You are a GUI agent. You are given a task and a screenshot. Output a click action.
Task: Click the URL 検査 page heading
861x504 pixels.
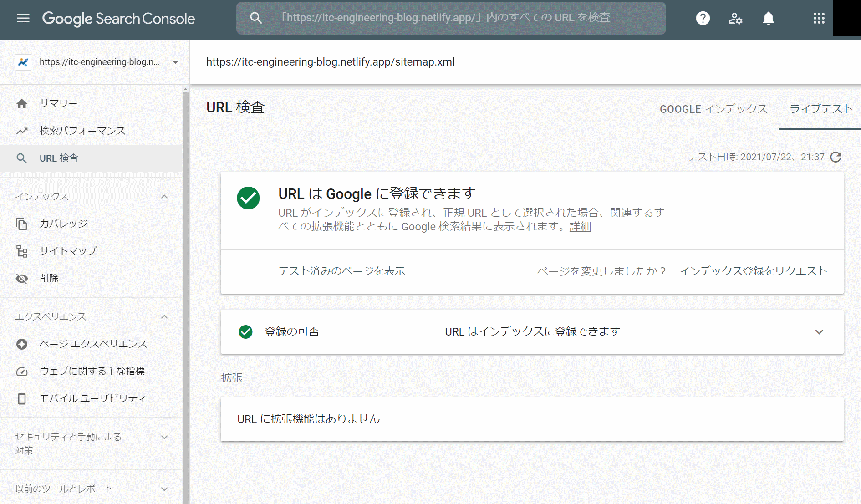(235, 107)
